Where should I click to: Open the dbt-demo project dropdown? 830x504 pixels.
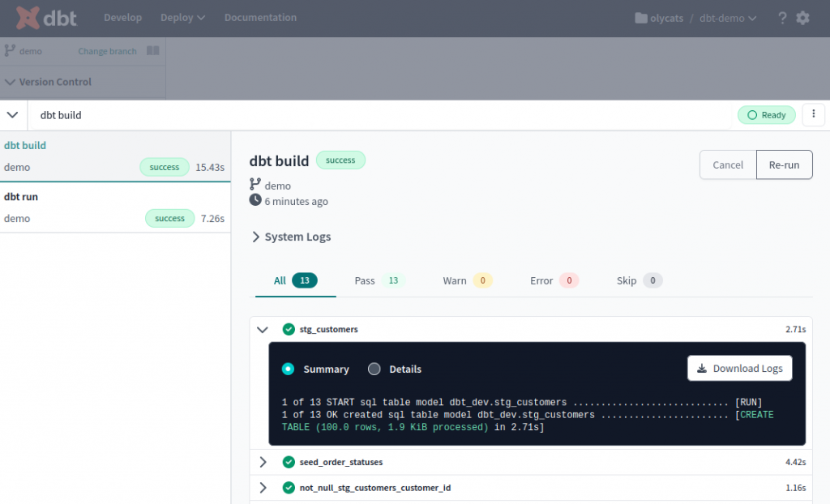(728, 18)
